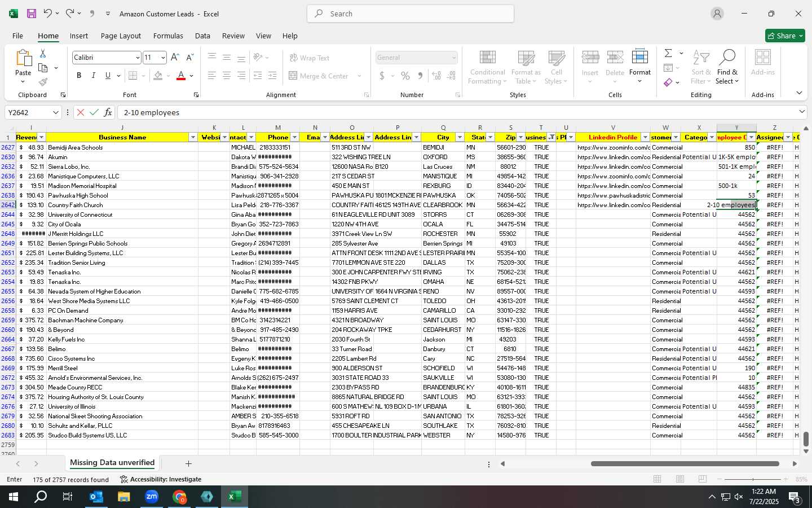Click the Increase Indent icon
The height and width of the screenshot is (508, 812).
click(x=272, y=76)
